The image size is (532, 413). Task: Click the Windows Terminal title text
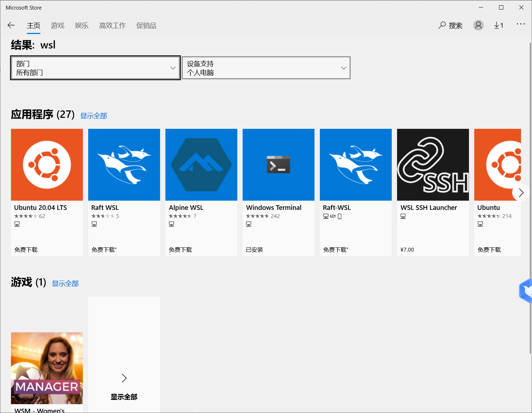point(274,208)
